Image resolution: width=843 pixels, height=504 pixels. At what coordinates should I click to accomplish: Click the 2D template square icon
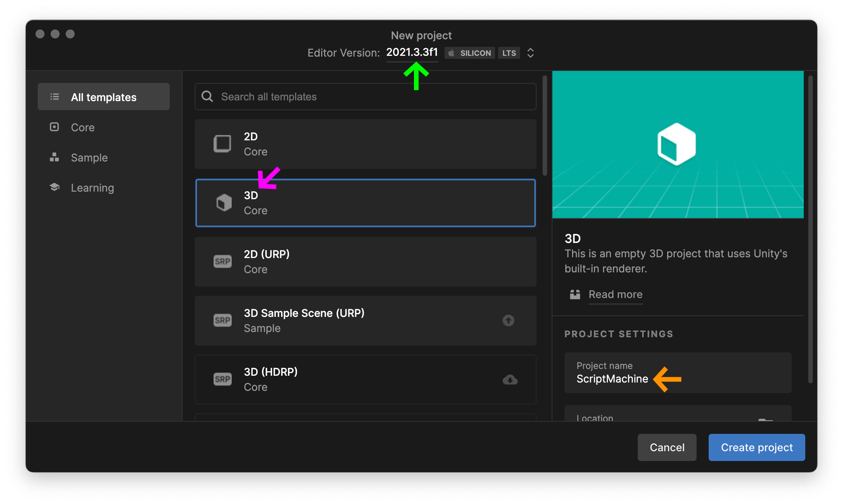pos(222,144)
